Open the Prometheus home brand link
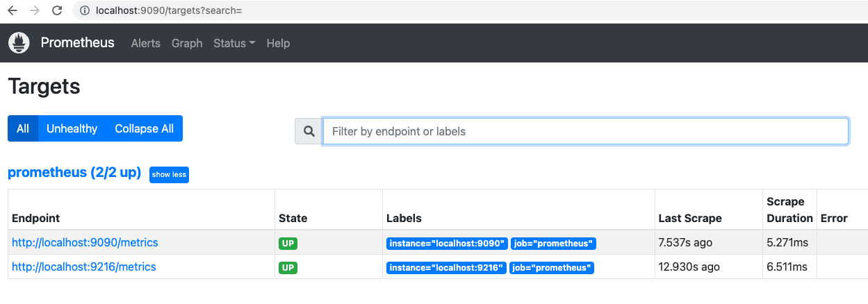Image resolution: width=868 pixels, height=304 pixels. pos(77,43)
